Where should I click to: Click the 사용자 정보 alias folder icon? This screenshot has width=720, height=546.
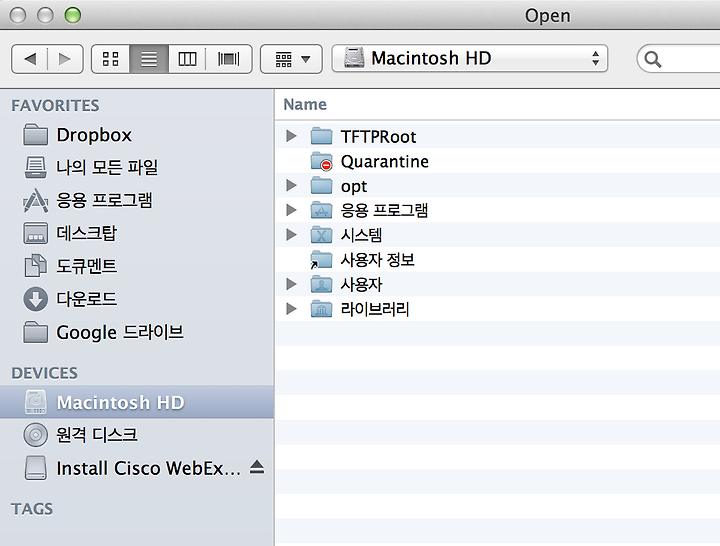(x=321, y=259)
